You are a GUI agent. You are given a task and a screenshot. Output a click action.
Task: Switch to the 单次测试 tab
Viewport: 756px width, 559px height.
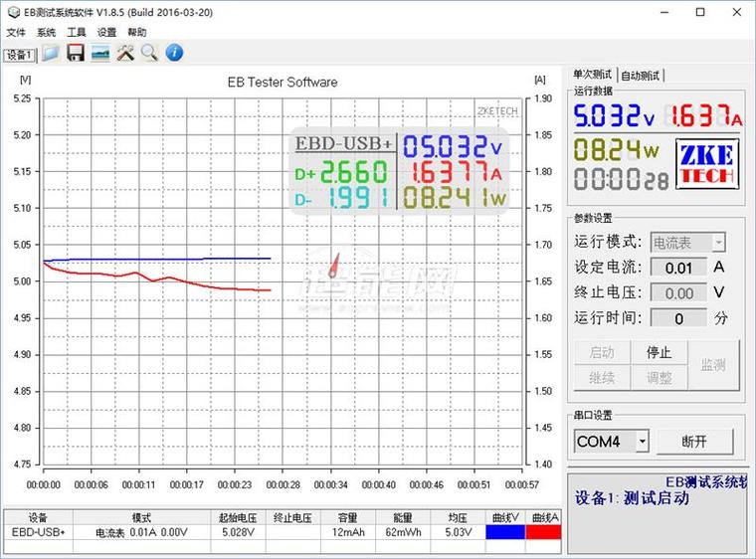click(592, 75)
